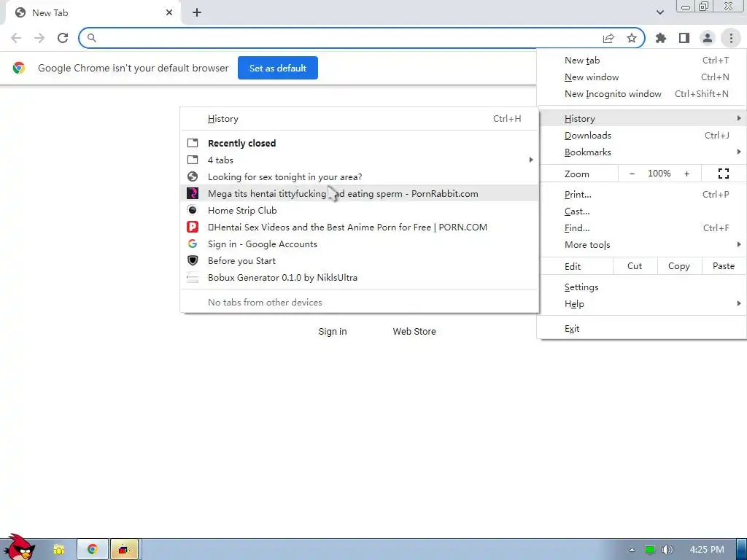Close the New Tab tab

pos(169,13)
